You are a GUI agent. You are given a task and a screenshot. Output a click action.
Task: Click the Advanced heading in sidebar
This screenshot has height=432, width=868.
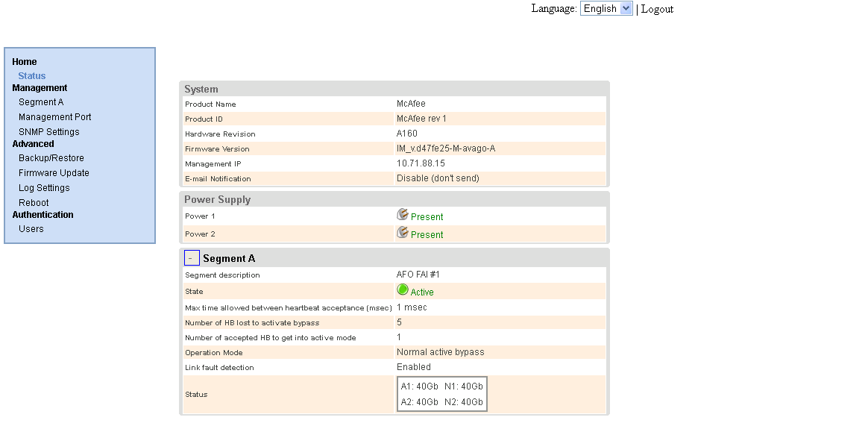[x=34, y=143]
